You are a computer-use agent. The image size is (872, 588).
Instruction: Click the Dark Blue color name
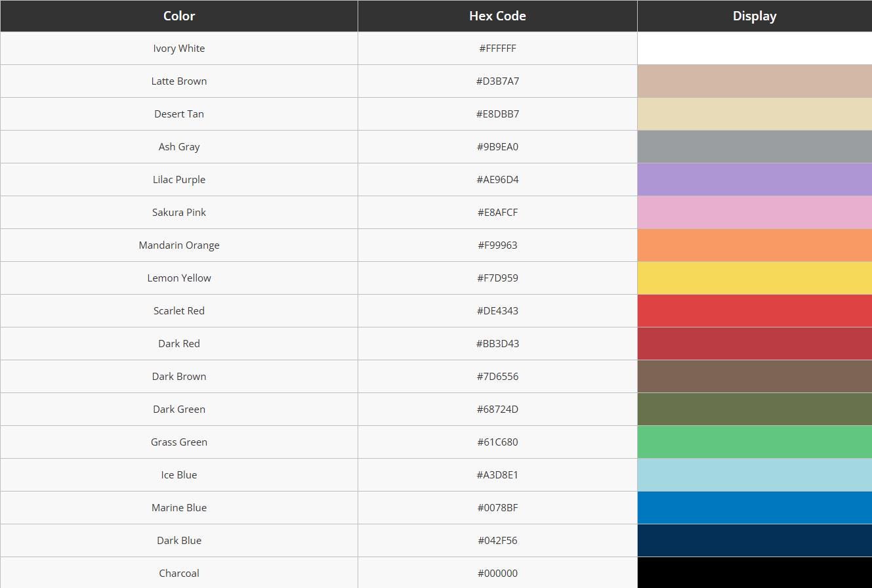tap(179, 541)
